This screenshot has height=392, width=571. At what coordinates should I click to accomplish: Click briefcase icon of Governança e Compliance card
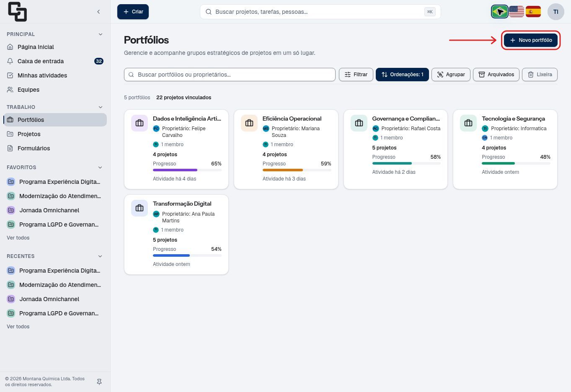(359, 123)
